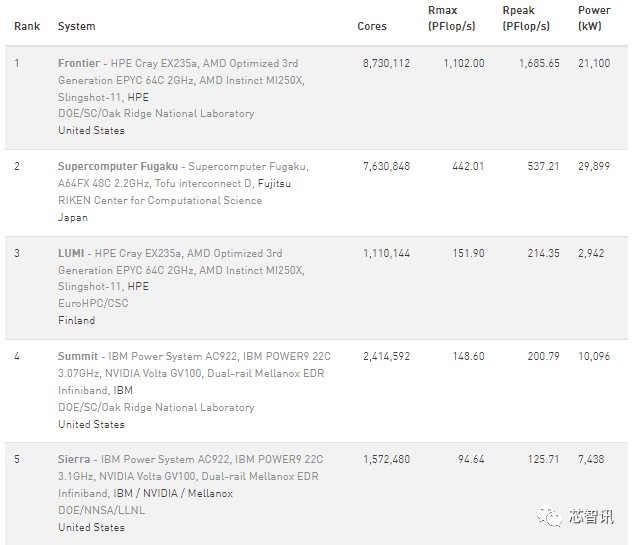Click the Rmax (PFlop/s) column header
Viewport: 634px width, 545px height.
[x=451, y=18]
